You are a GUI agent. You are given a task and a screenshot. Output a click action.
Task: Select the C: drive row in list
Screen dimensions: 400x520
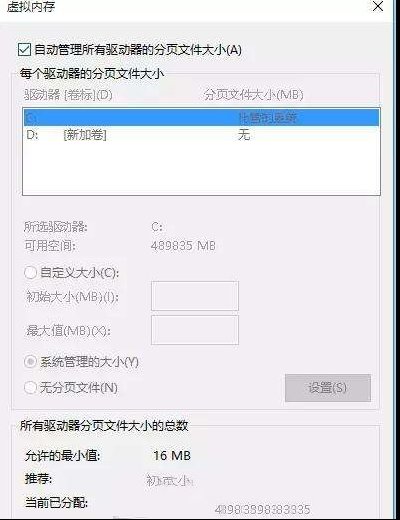coord(201,117)
